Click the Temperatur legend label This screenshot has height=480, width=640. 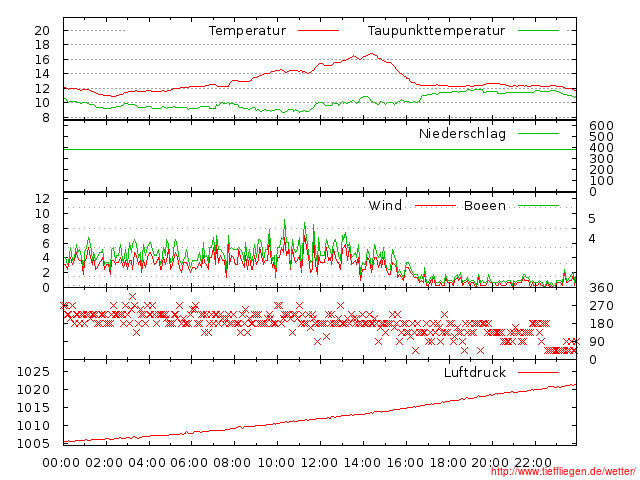[x=247, y=31]
